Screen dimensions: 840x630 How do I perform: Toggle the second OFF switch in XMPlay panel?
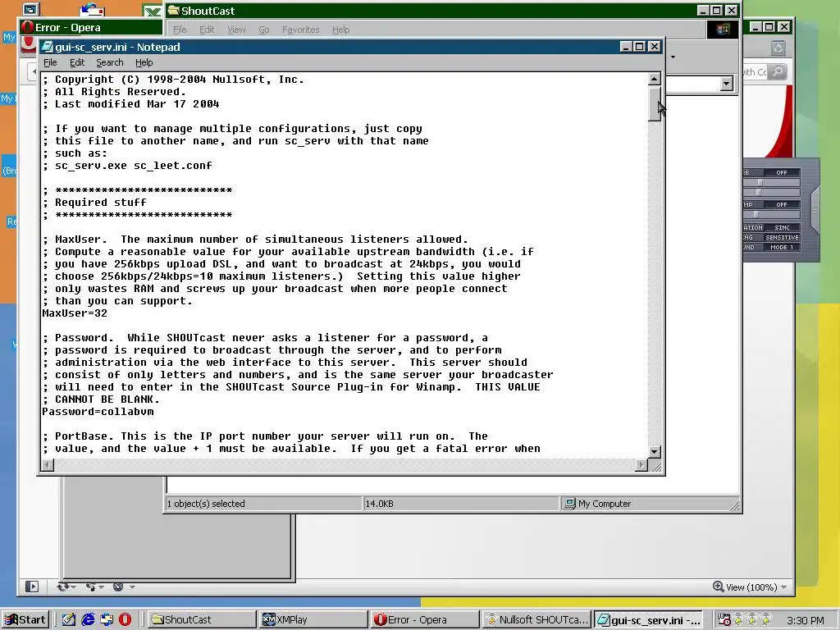click(782, 204)
